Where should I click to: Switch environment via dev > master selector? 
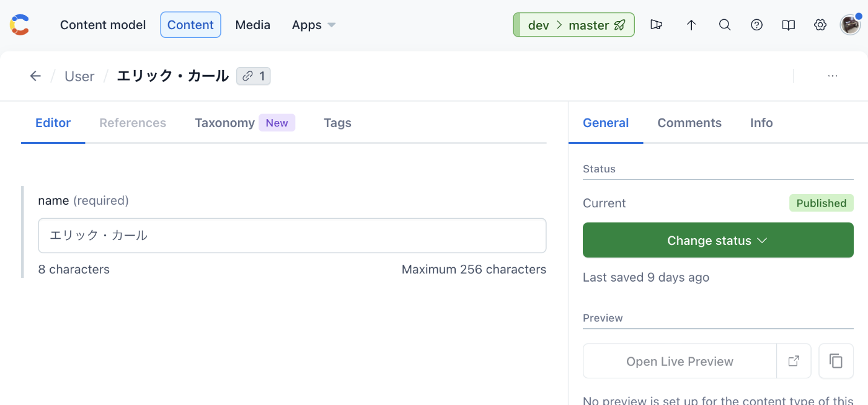(x=573, y=25)
